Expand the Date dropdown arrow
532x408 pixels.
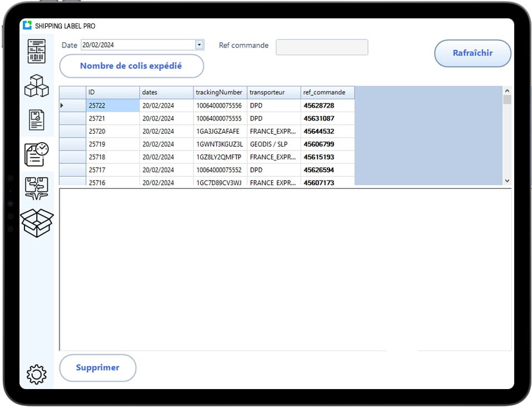point(199,45)
